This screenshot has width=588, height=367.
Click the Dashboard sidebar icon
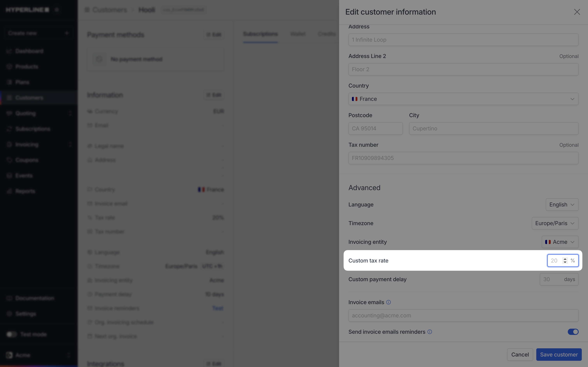click(x=9, y=51)
